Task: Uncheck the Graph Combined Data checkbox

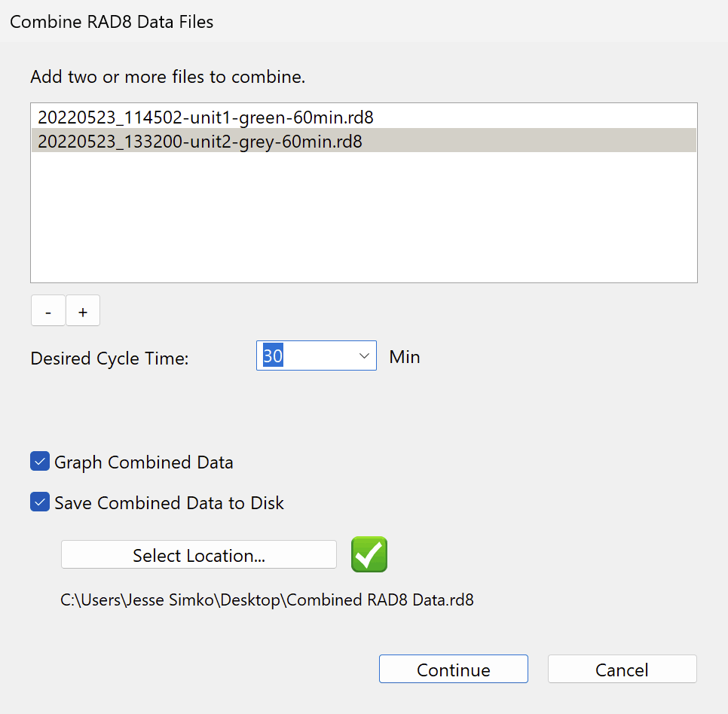Action: [40, 462]
